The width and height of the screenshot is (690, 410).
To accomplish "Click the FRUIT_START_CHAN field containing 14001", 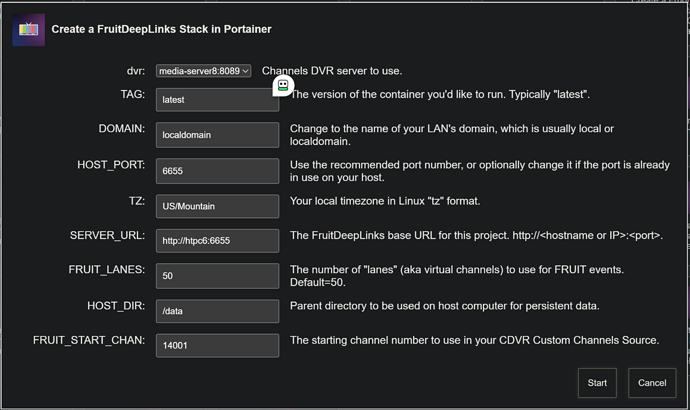I will 217,345.
